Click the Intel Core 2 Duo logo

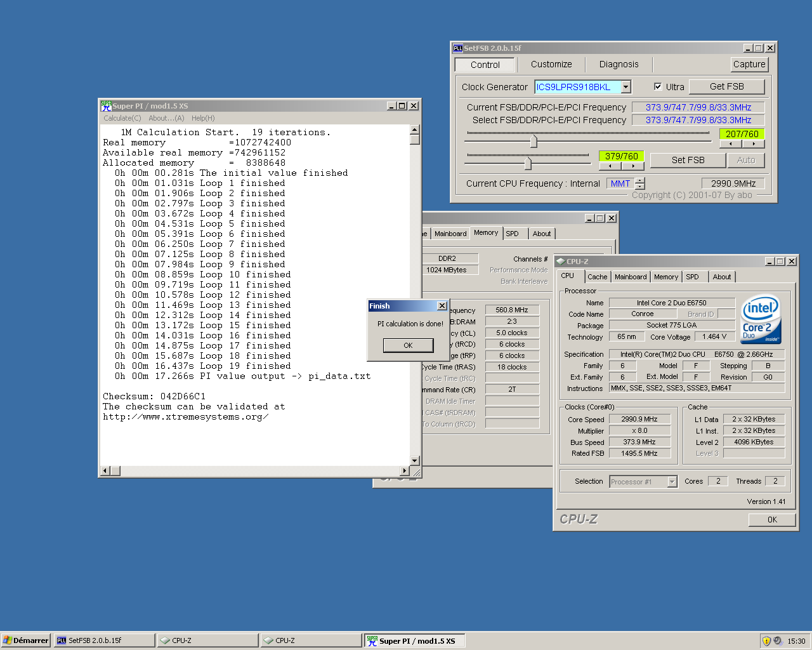point(761,319)
